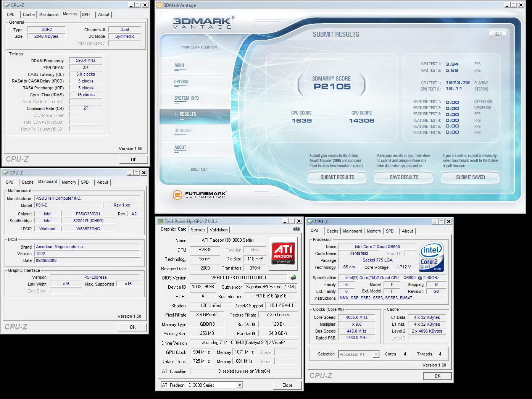Click the CPU-Z Mainboard window title icon

click(x=5, y=173)
